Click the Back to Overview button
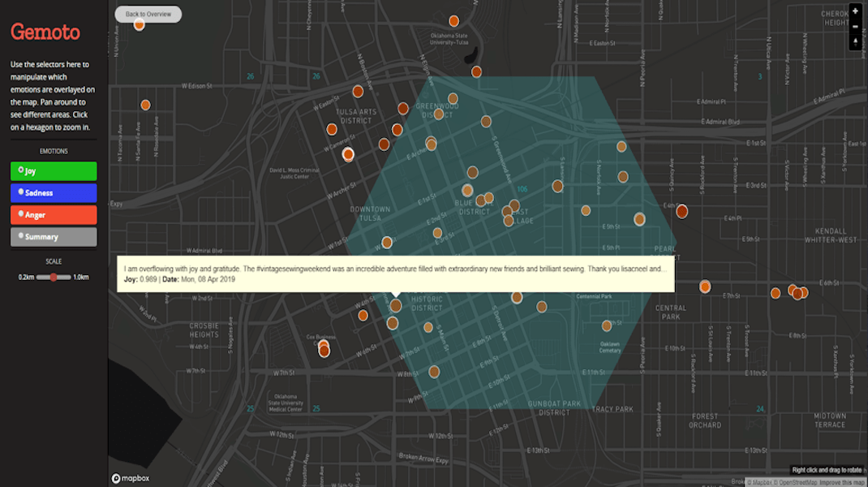This screenshot has width=868, height=487. (148, 15)
